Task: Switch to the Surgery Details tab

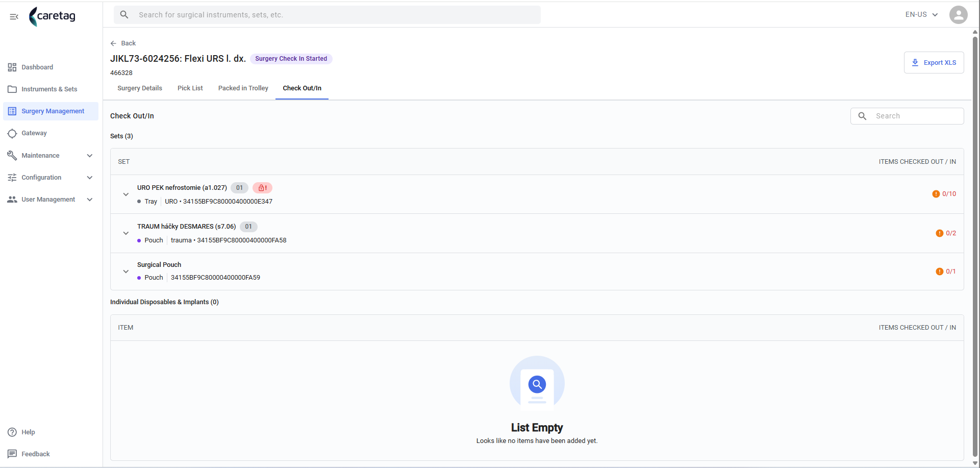Action: tap(140, 88)
